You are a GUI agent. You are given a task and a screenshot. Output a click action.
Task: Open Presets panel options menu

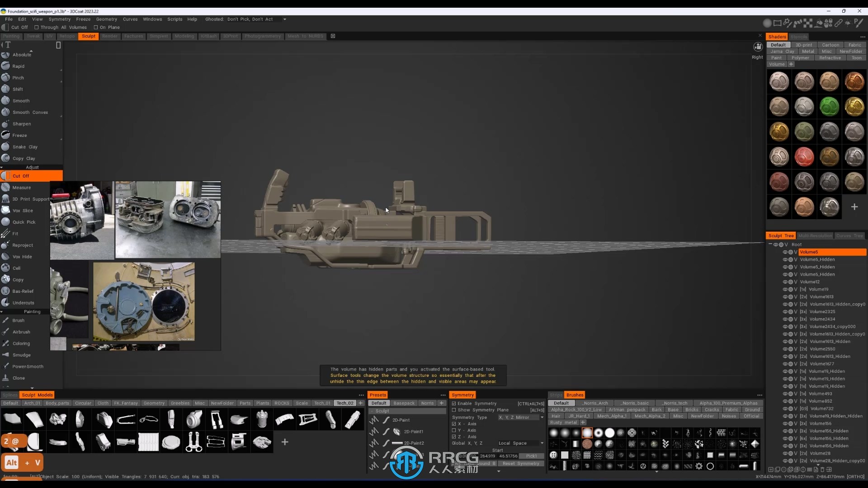[x=443, y=395]
